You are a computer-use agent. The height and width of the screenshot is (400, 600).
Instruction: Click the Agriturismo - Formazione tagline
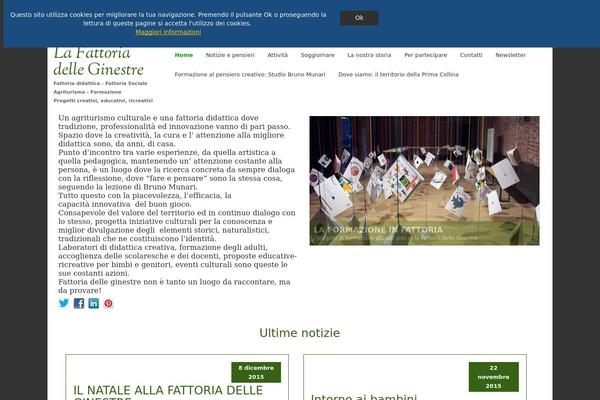(87, 92)
